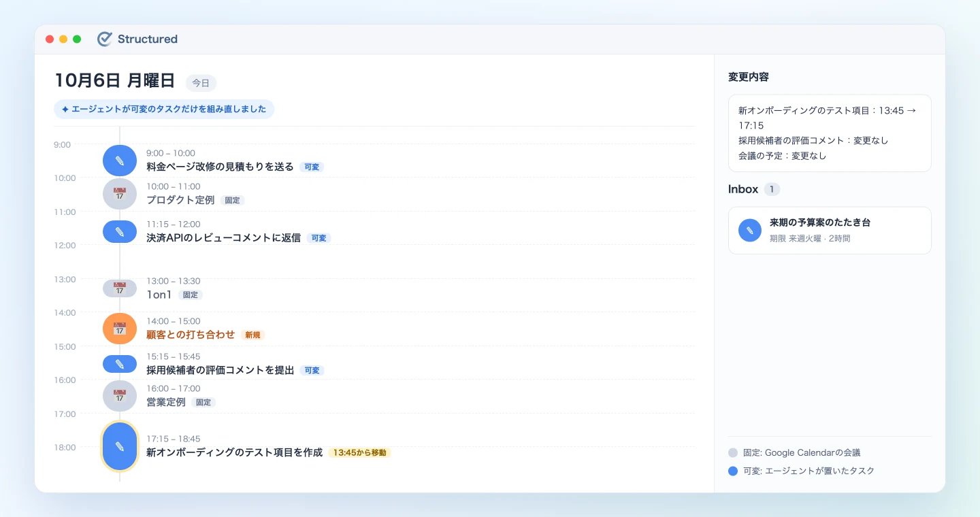Click 期限 来週火曜 · 2時間 inbox detail

coord(810,239)
